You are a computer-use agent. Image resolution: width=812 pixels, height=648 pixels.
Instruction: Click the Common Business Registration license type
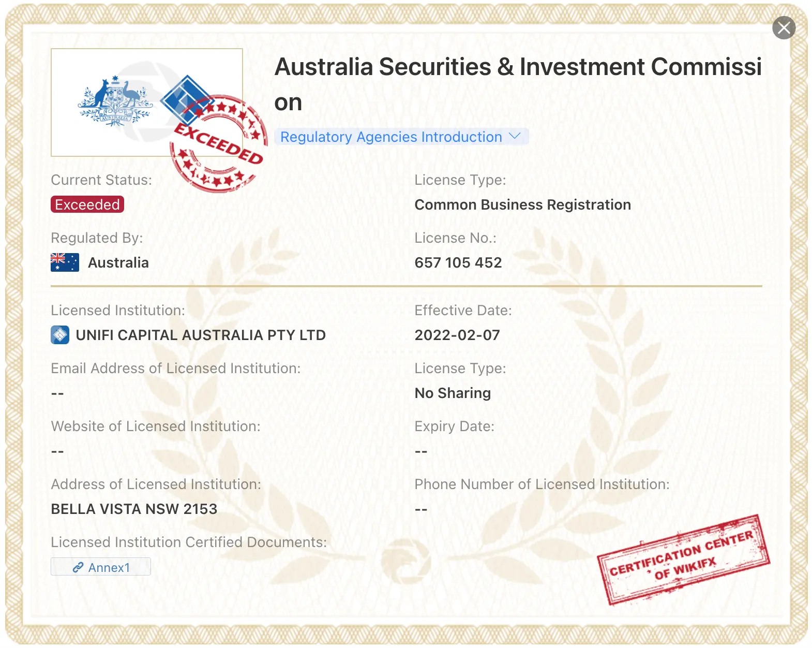coord(522,204)
